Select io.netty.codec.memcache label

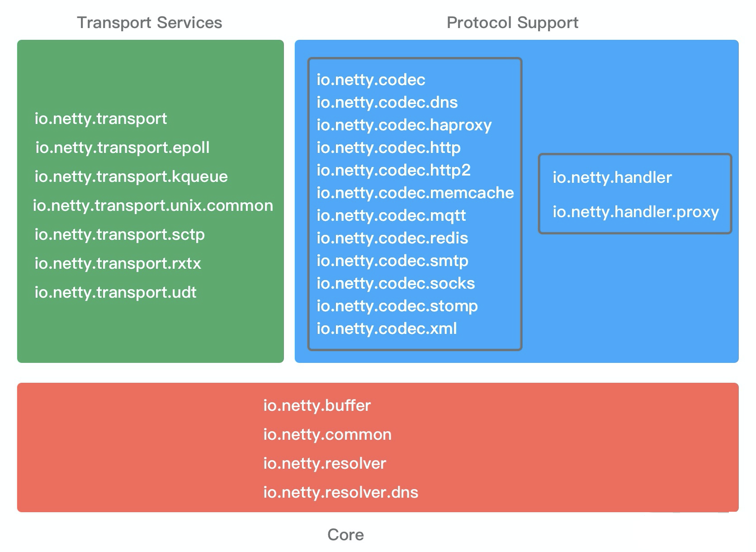click(415, 193)
